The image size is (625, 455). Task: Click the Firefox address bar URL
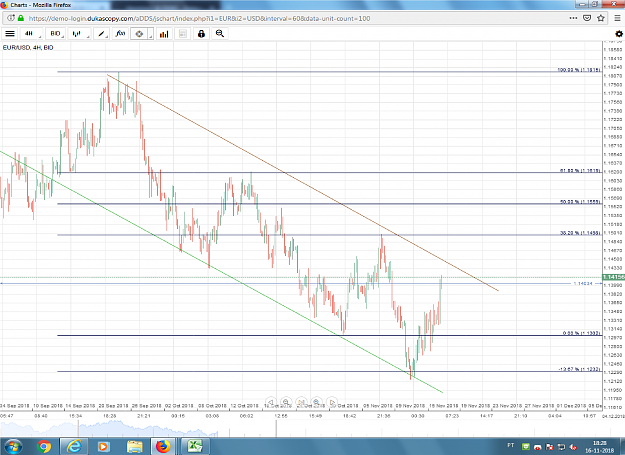click(x=199, y=18)
